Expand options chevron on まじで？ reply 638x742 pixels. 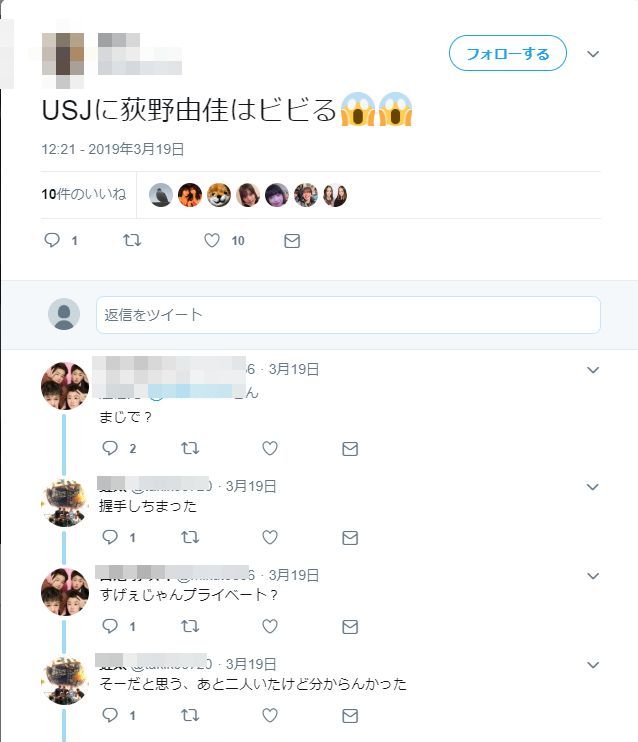click(593, 370)
